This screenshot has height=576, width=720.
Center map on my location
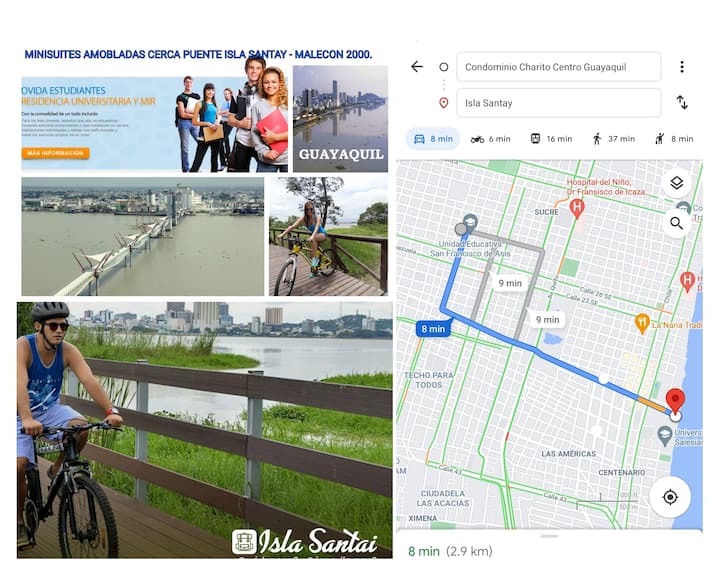click(670, 497)
